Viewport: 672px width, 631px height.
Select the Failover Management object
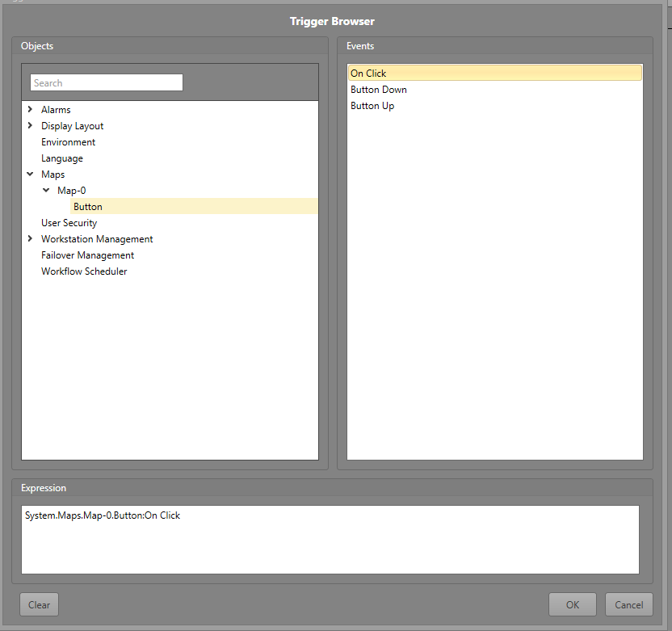[87, 255]
